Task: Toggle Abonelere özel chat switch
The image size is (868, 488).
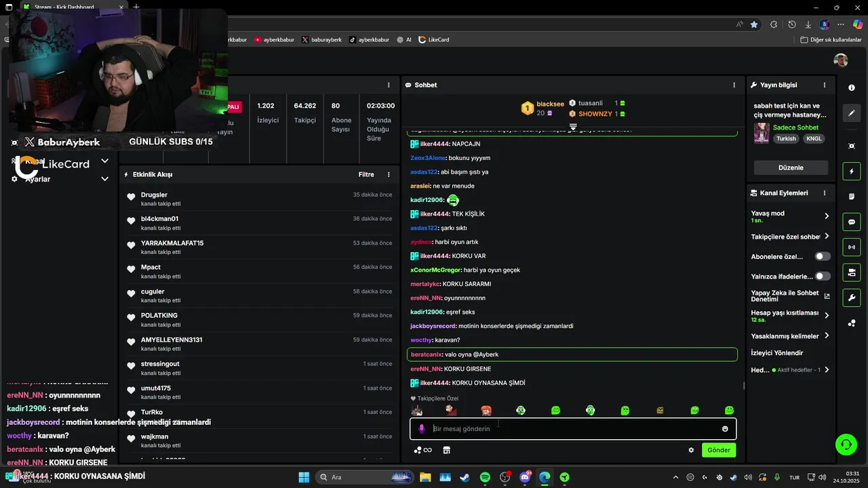Action: (x=823, y=257)
